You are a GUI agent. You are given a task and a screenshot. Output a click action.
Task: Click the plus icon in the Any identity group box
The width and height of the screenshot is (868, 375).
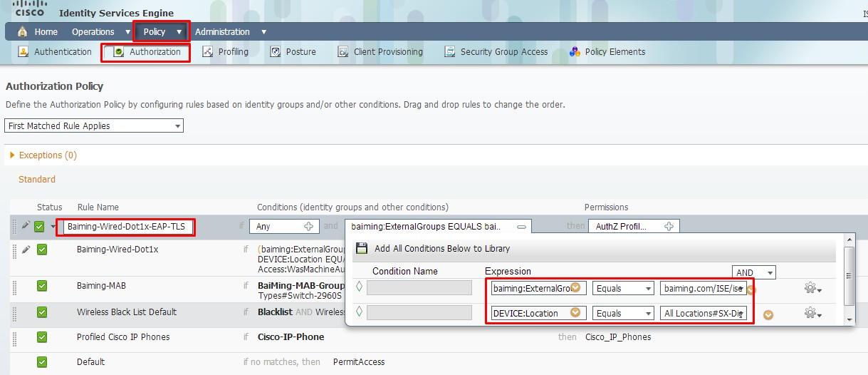[308, 227]
